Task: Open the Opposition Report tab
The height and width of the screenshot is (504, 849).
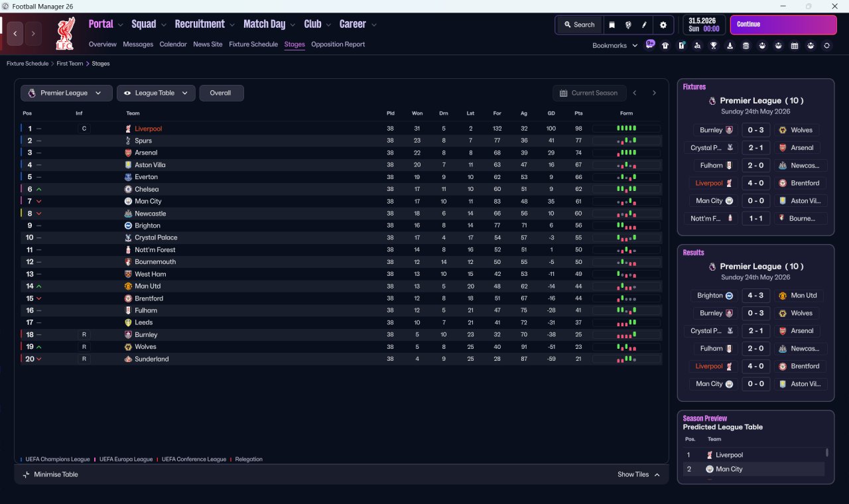Action: (338, 44)
